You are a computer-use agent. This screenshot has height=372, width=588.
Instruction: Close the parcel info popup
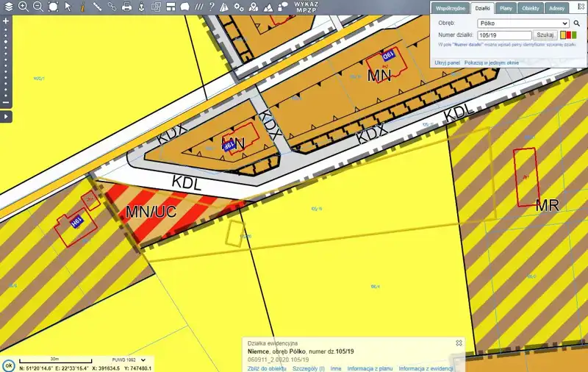[459, 343]
